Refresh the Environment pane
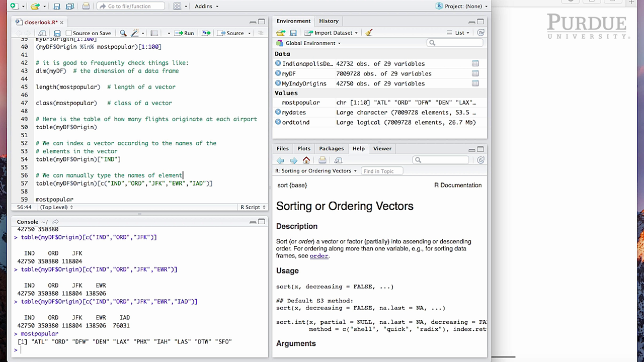Viewport: 644px width, 362px height. (480, 33)
